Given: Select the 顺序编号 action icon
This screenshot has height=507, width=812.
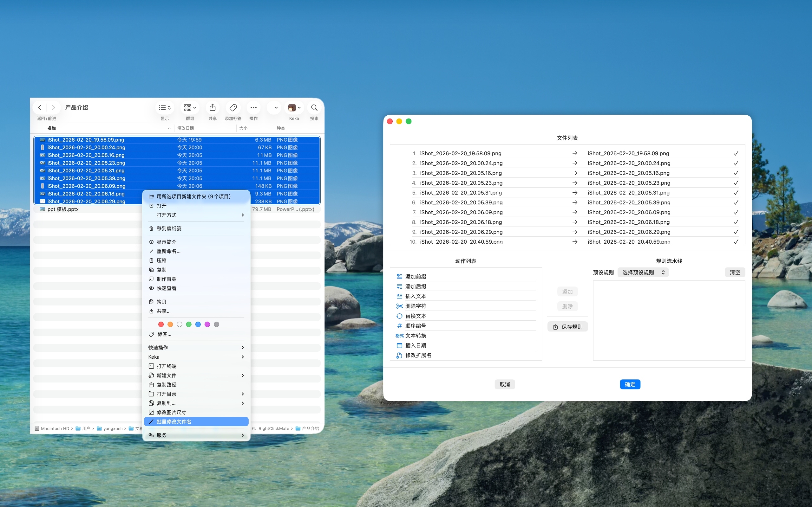Looking at the screenshot, I should tap(399, 326).
